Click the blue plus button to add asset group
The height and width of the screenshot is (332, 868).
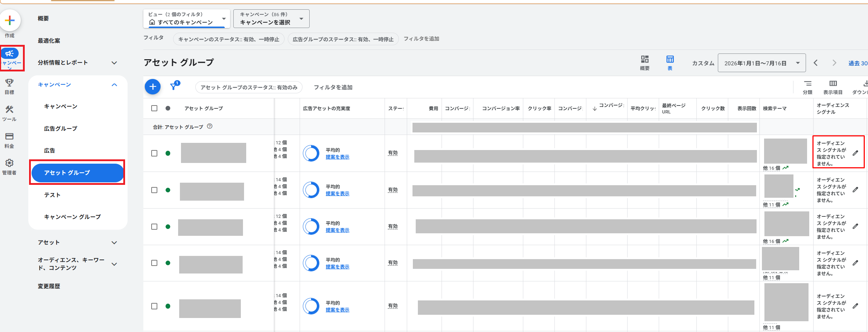point(153,86)
